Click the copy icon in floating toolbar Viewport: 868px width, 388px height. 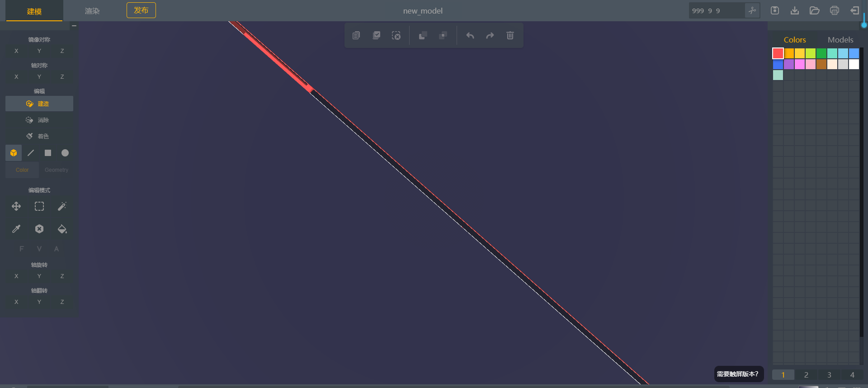tap(356, 35)
